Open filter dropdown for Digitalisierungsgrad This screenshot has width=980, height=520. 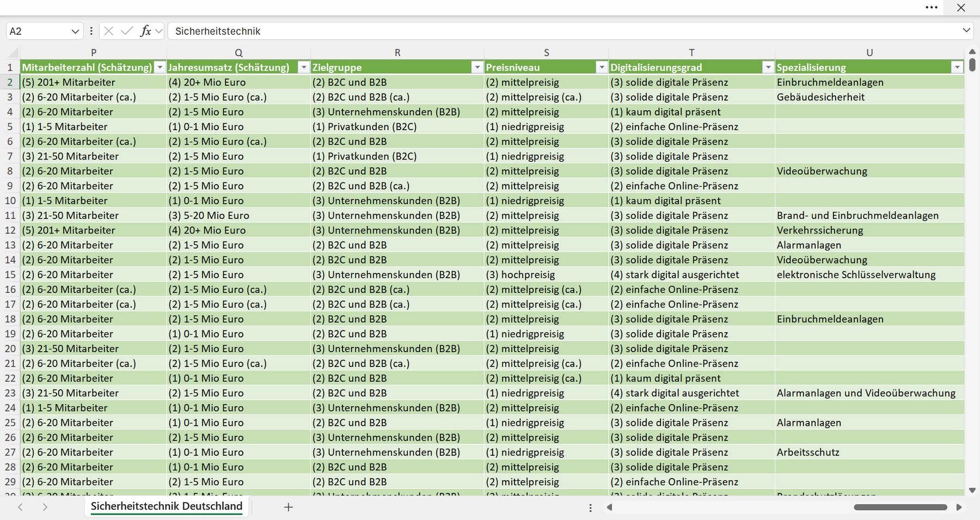(x=768, y=68)
